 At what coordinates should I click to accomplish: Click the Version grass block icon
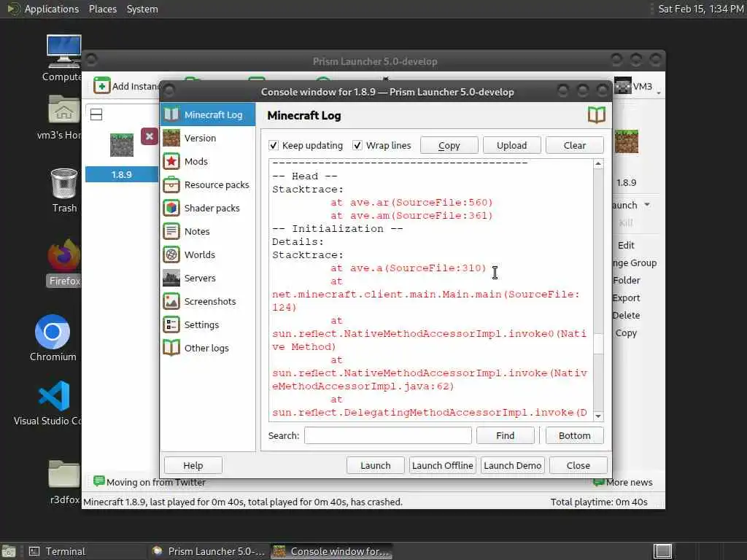click(x=171, y=138)
